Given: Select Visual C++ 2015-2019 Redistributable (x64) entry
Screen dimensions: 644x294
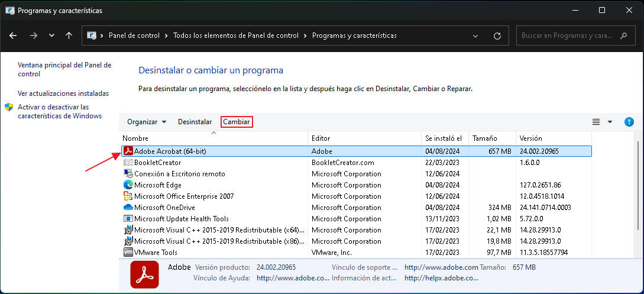Looking at the screenshot, I should point(220,230).
